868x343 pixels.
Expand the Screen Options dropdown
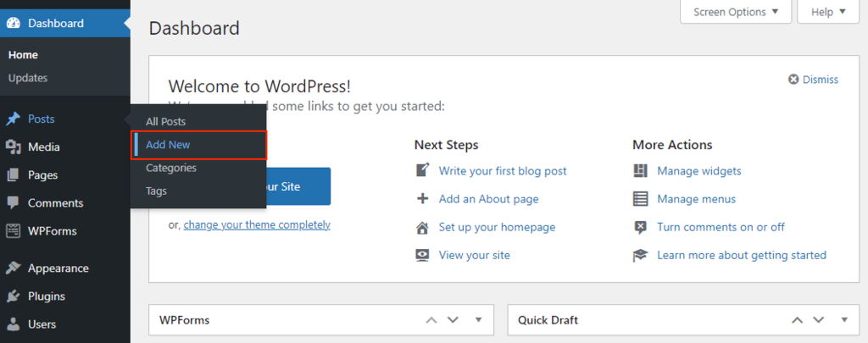pyautogui.click(x=735, y=12)
